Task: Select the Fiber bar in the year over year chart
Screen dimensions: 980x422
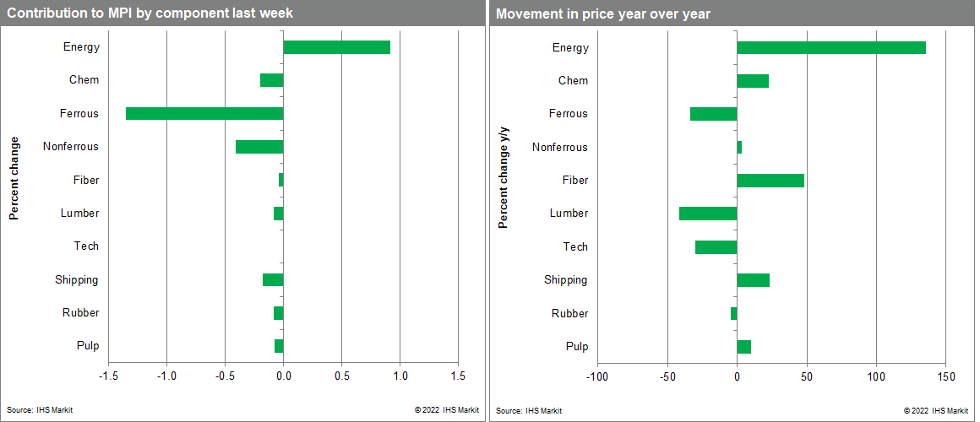Action: tap(770, 181)
